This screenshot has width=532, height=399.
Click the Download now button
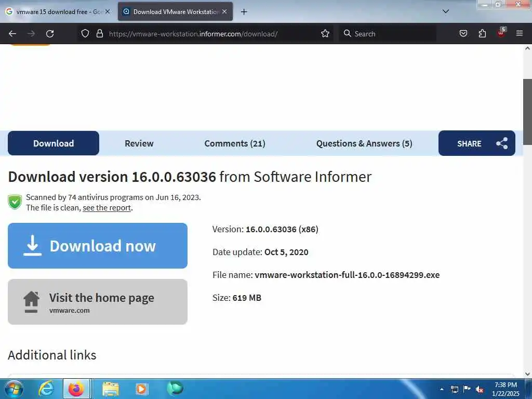(x=98, y=246)
